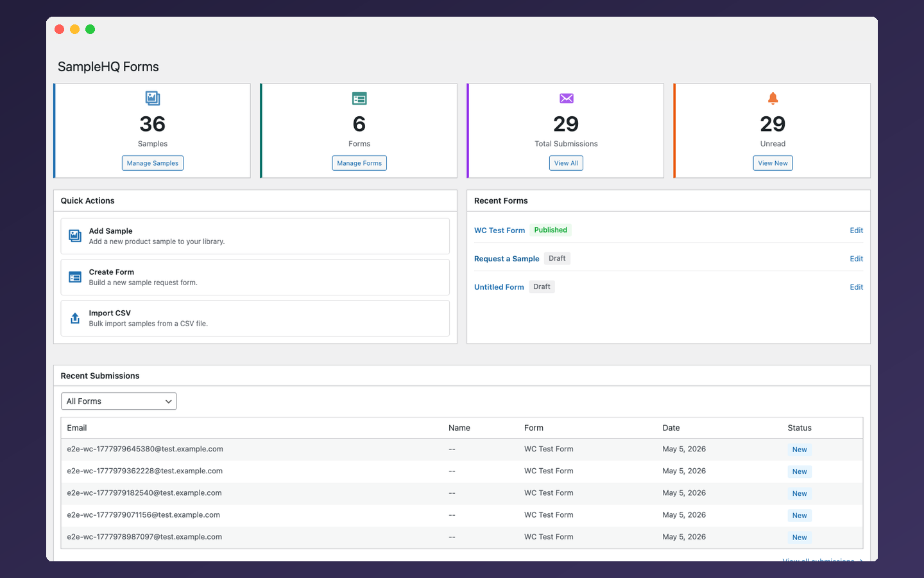Click New status for e2e-wc-1777978987097 row
Viewport: 924px width, 578px height.
[800, 537]
